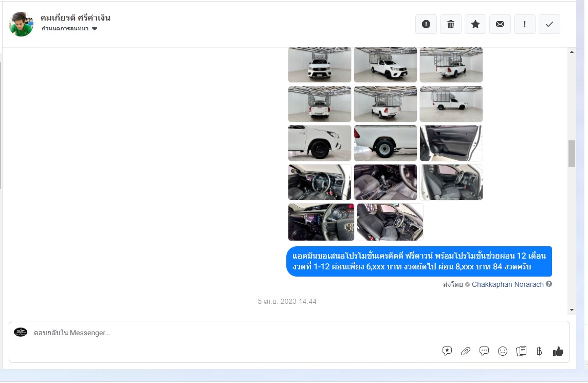Open instant reply speech bubble icon
The width and height of the screenshot is (588, 383).
click(x=484, y=351)
